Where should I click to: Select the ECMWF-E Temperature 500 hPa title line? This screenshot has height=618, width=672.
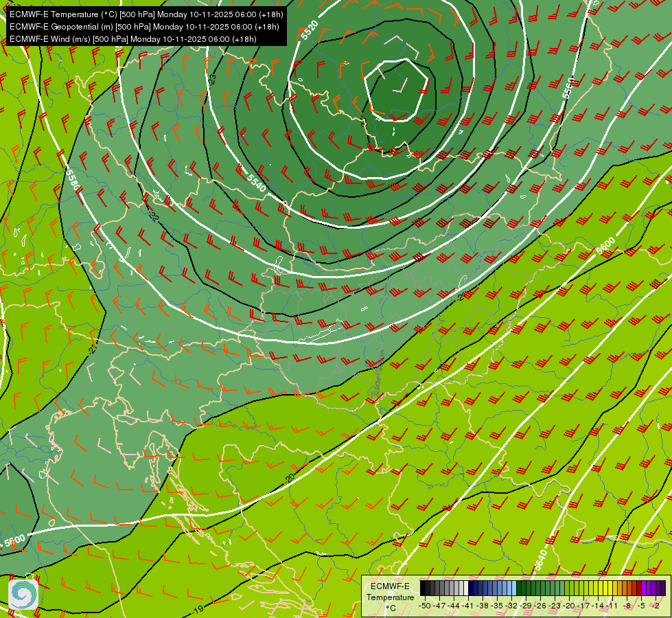tap(146, 14)
